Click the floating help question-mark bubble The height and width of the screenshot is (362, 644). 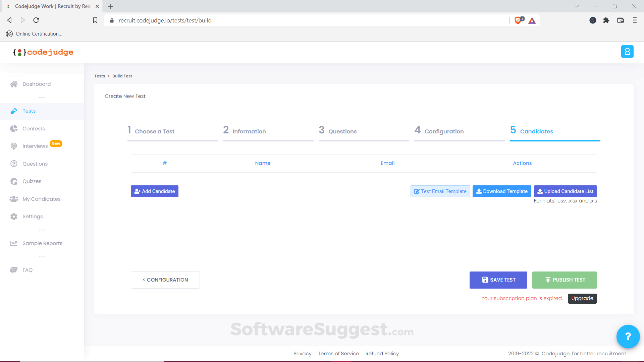tap(628, 337)
